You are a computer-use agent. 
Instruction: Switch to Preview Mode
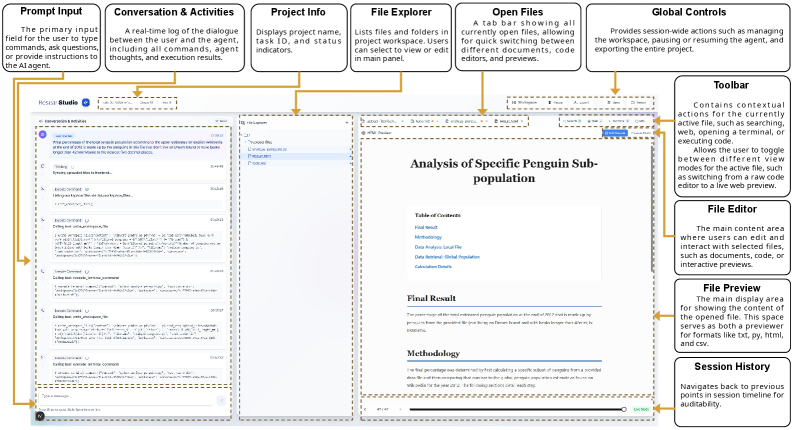[641, 133]
